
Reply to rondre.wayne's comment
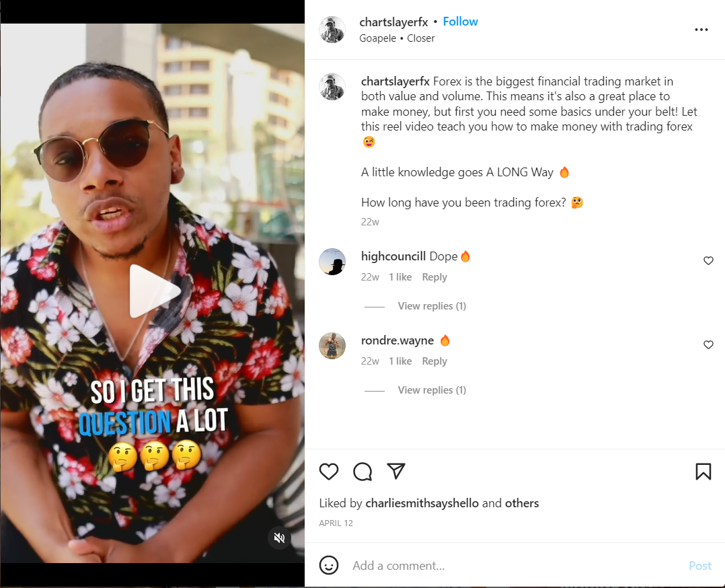434,361
